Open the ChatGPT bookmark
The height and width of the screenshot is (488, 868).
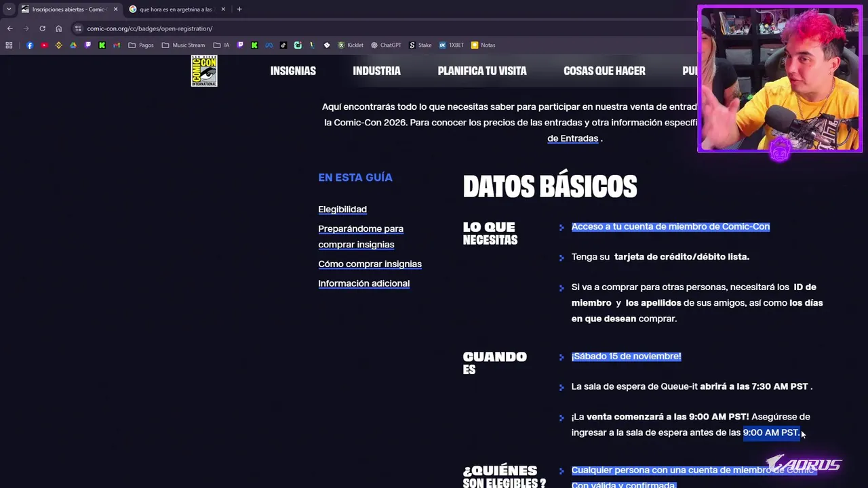[387, 45]
